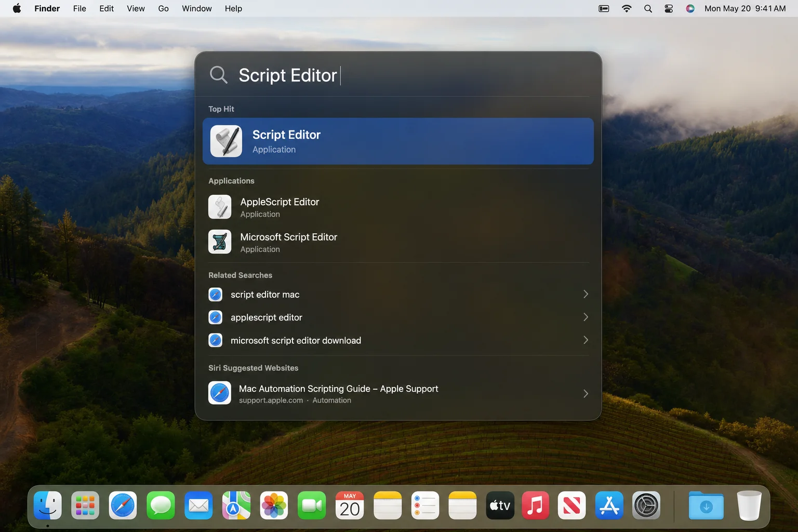Select the Microsoft Script Editor result
This screenshot has height=532, width=798.
398,242
